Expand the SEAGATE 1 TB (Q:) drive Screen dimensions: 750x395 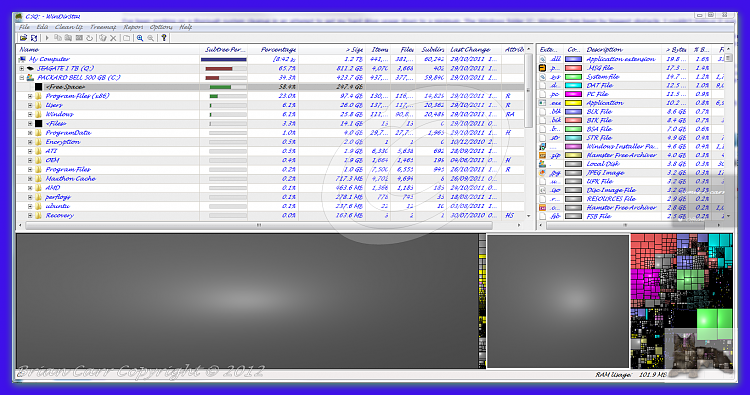tap(22, 68)
